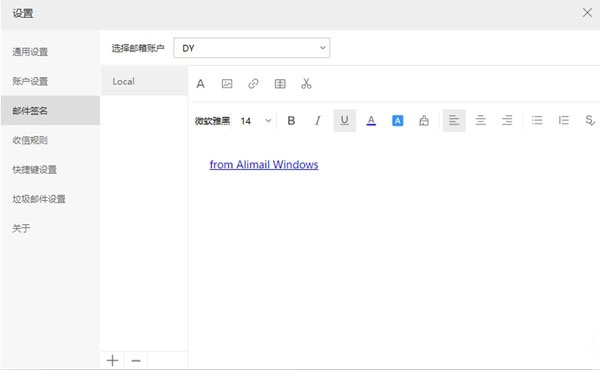
Task: Apply bulleted list formatting
Action: coord(537,121)
